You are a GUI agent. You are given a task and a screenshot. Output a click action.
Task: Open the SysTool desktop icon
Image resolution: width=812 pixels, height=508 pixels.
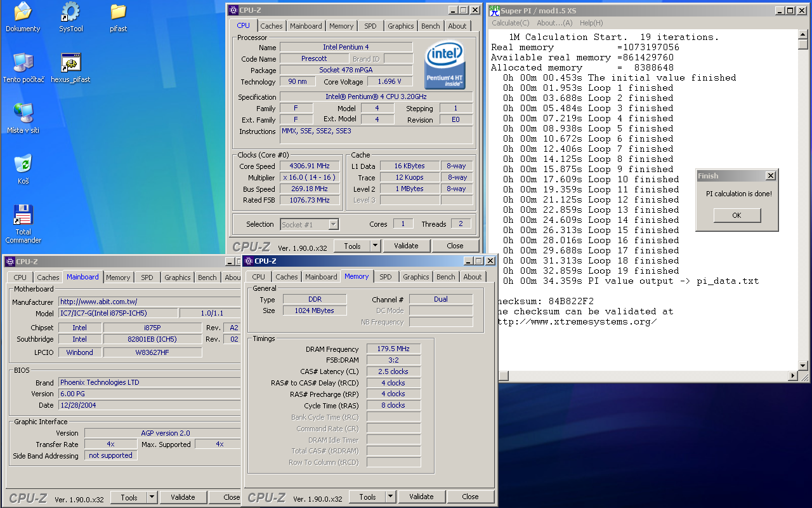(x=70, y=17)
